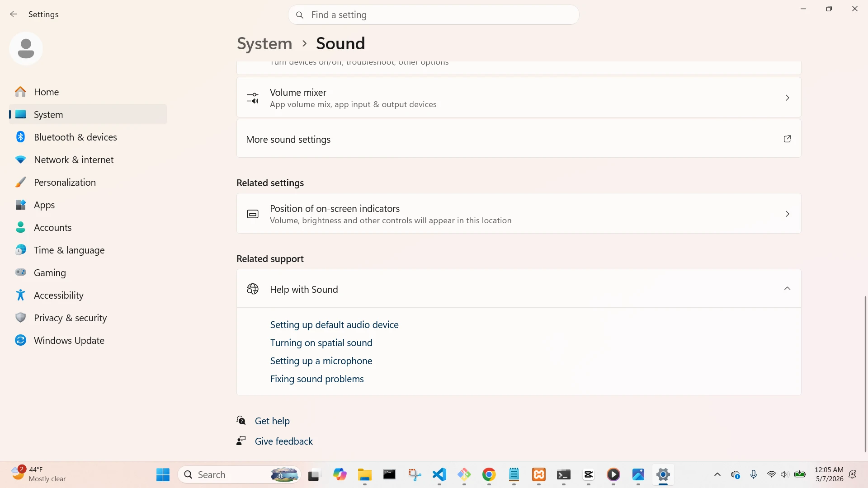This screenshot has height=488, width=868.
Task: Show hidden system tray icons
Action: pyautogui.click(x=717, y=474)
